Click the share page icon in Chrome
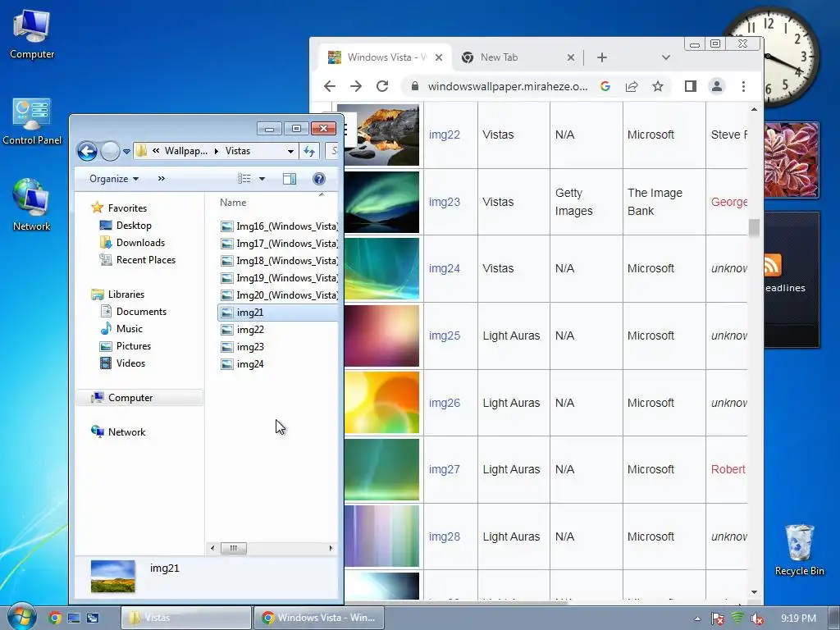The image size is (840, 630). pyautogui.click(x=632, y=86)
